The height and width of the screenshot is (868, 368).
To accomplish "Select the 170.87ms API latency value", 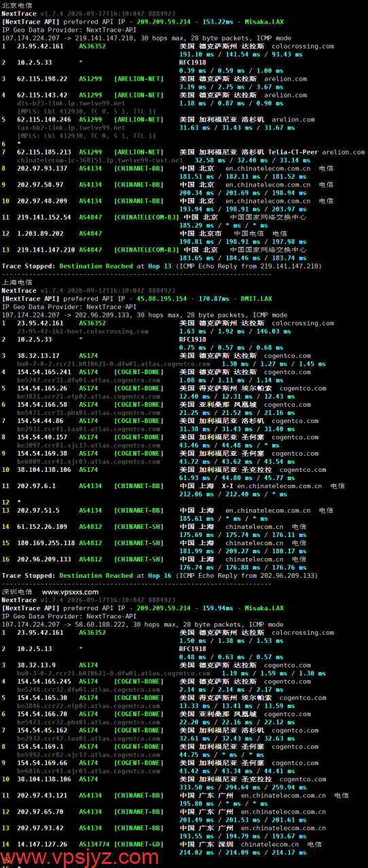I will tap(213, 298).
